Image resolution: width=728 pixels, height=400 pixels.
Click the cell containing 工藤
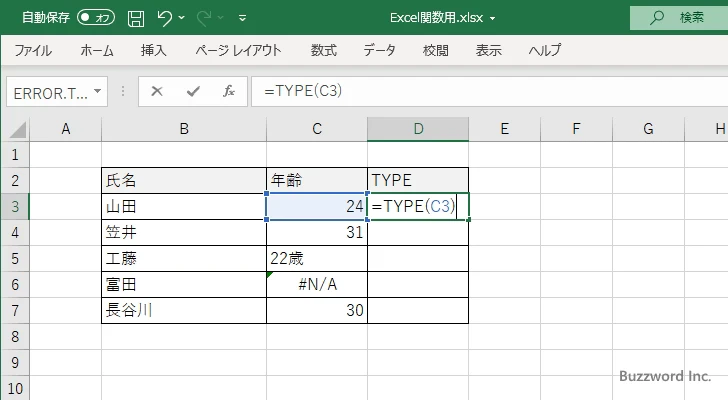(x=184, y=258)
